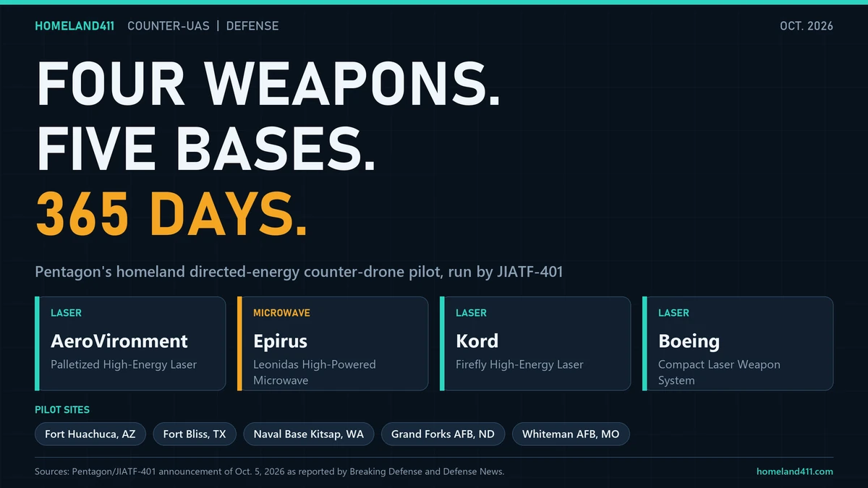The width and height of the screenshot is (868, 488).
Task: Click the Pentagon's homeland directed-energy subtitle
Action: tap(299, 272)
